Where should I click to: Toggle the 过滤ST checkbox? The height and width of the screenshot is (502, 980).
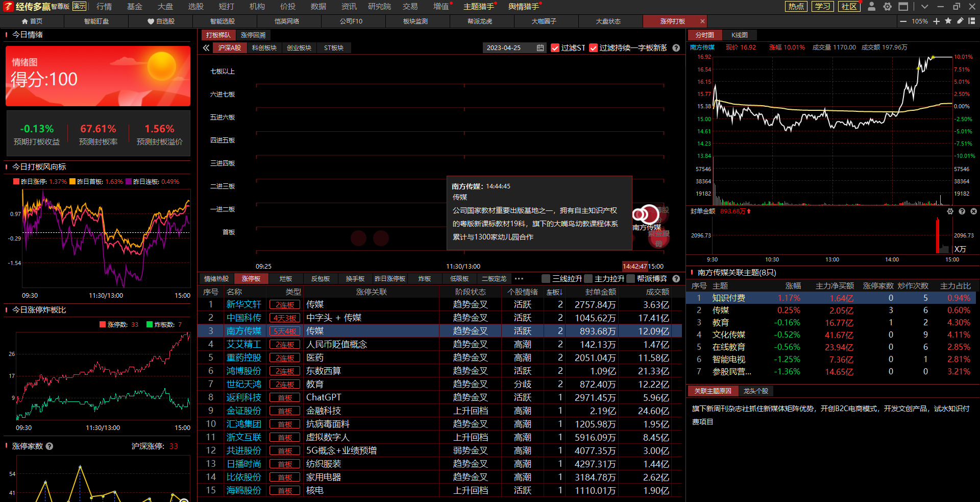555,48
